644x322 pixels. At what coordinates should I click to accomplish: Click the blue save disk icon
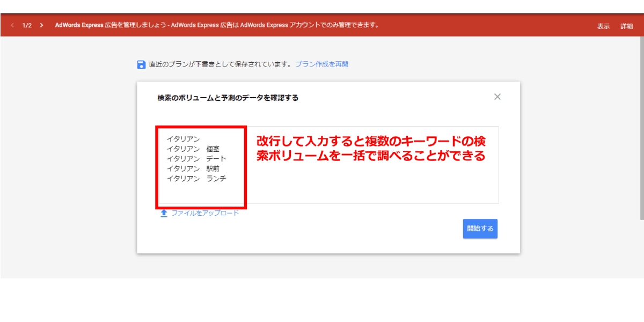pos(141,64)
